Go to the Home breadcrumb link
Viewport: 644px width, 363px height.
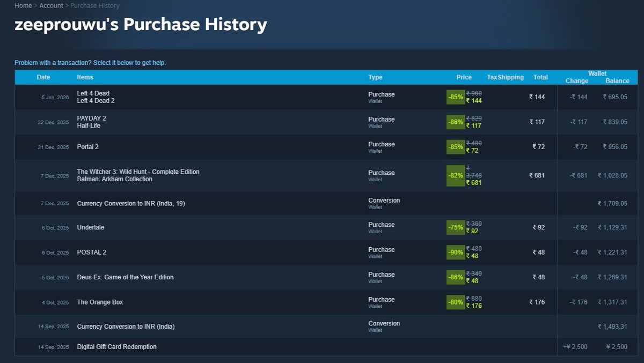pos(23,5)
